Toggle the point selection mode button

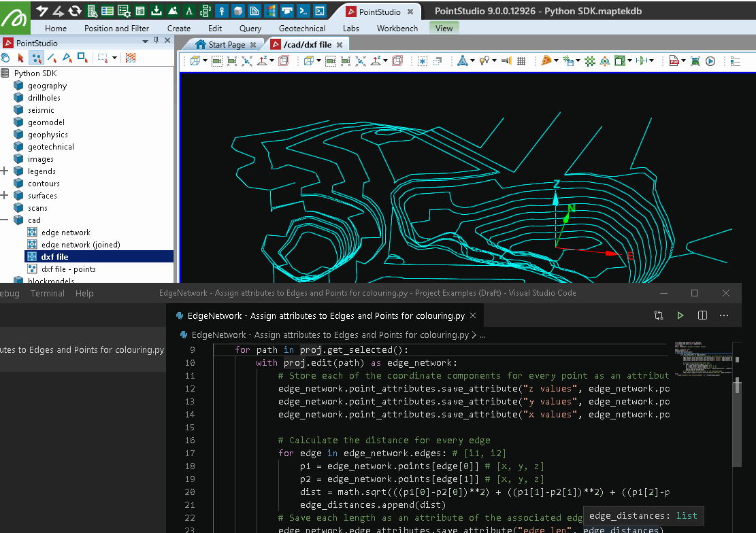tap(37, 58)
